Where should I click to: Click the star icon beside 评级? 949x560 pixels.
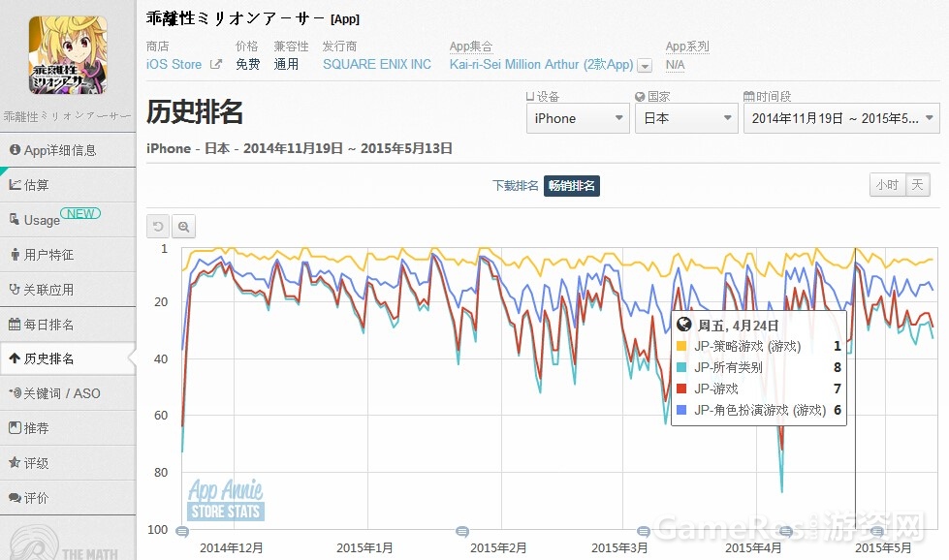click(x=15, y=463)
